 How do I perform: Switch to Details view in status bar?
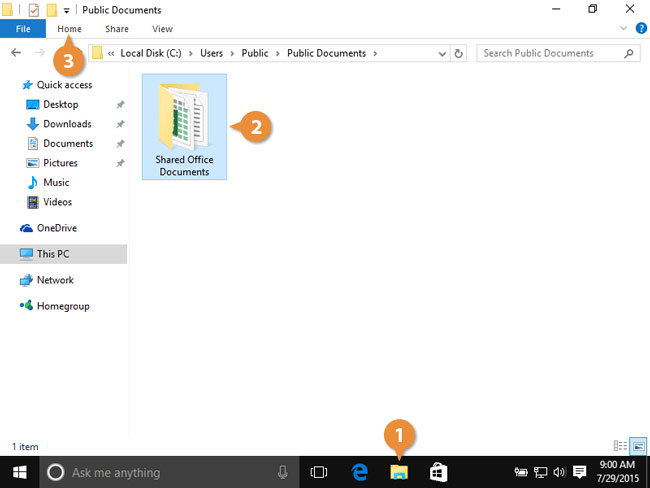[x=620, y=446]
